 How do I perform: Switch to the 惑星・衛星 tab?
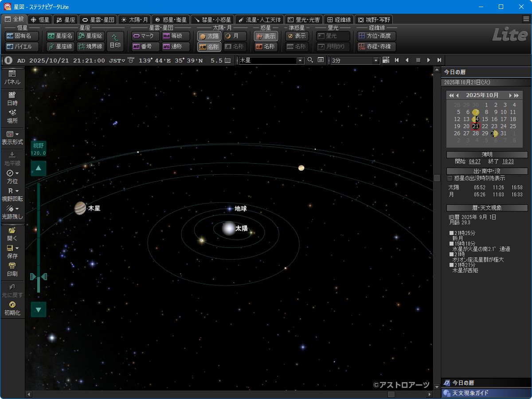171,20
